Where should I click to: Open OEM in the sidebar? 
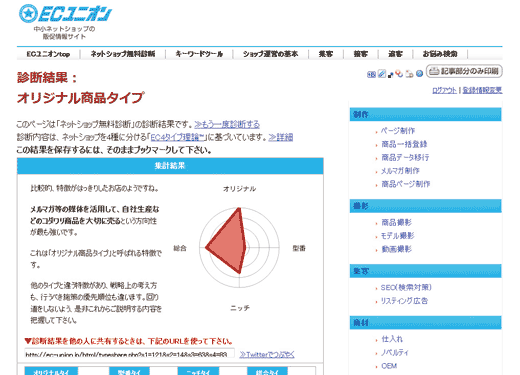(389, 366)
